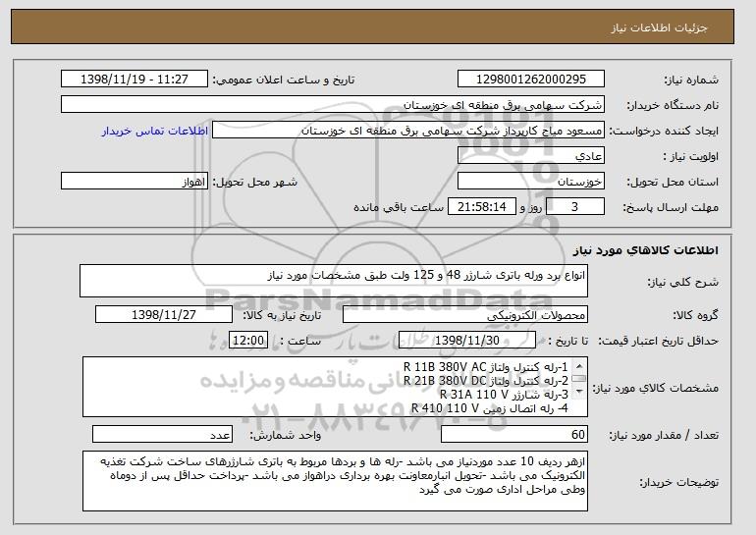Click the days remaining field showing 3
The width and height of the screenshot is (756, 535).
[x=574, y=207]
